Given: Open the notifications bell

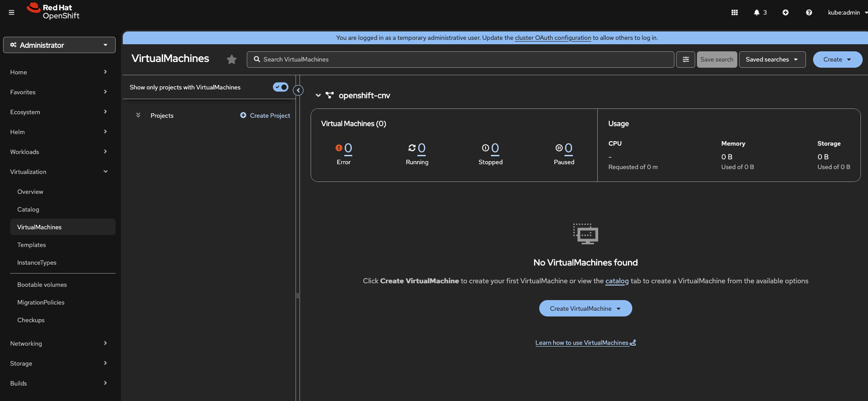Looking at the screenshot, I should coord(760,12).
